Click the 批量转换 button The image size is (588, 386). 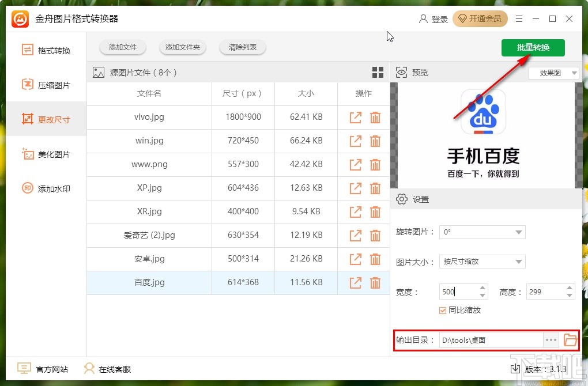(x=533, y=48)
